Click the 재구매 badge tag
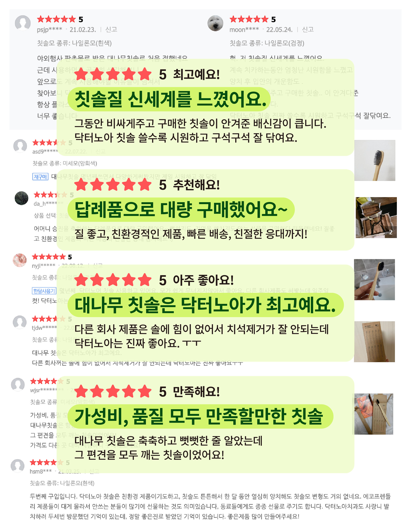The width and height of the screenshot is (411, 532). click(40, 177)
